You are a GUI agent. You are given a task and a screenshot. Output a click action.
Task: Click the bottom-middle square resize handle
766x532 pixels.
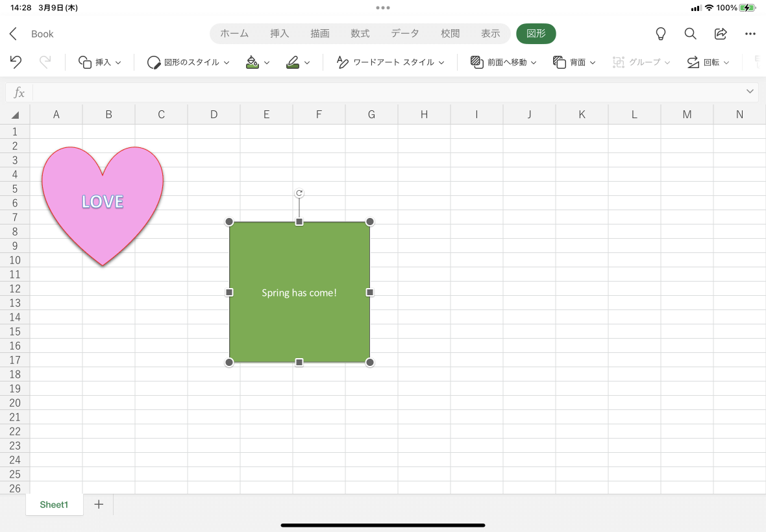299,362
